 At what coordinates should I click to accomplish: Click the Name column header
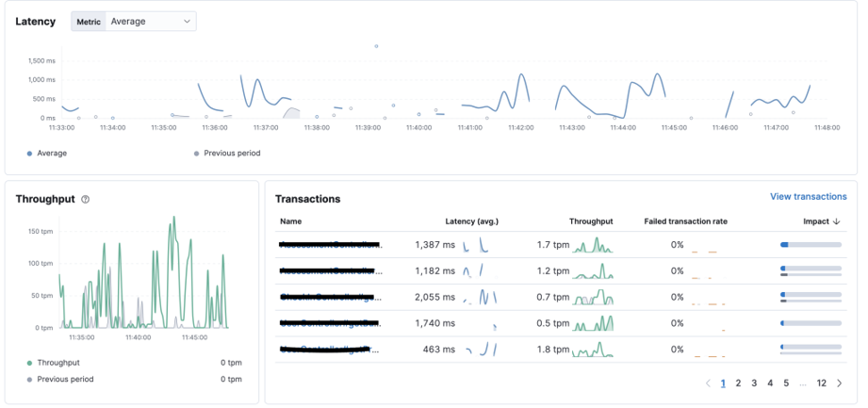pos(290,220)
